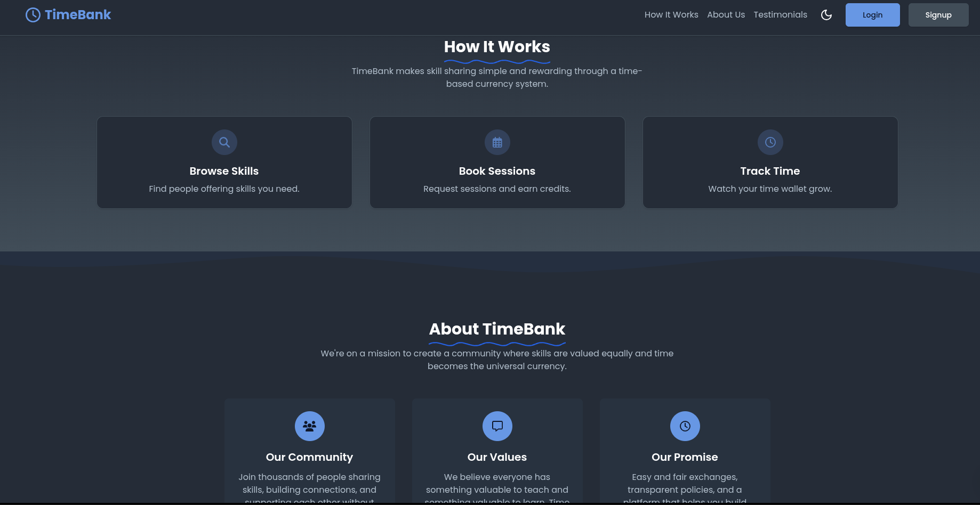Image resolution: width=980 pixels, height=505 pixels.
Task: Go to About Us in navigation
Action: point(726,15)
